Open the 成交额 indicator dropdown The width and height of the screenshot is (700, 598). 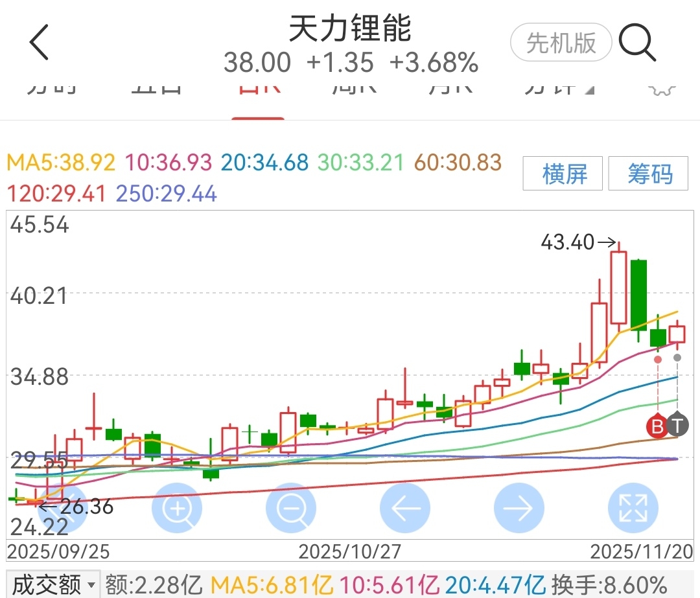[54, 584]
